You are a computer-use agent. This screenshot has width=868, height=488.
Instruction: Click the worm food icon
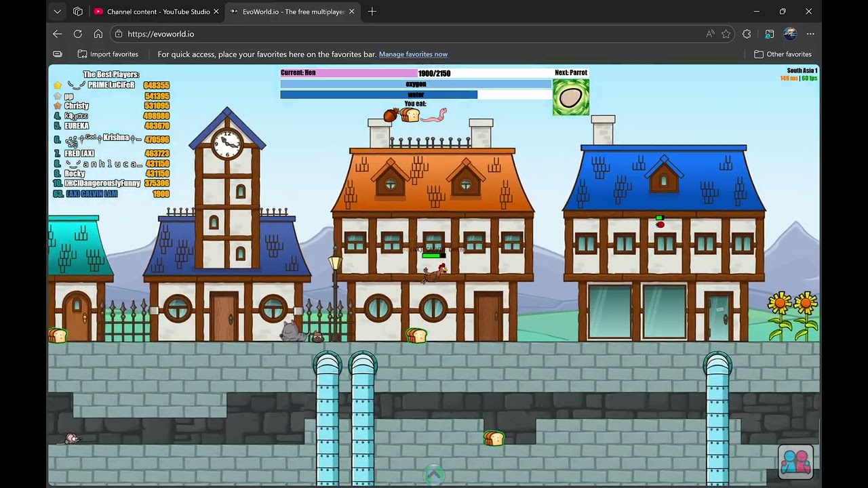coord(434,115)
